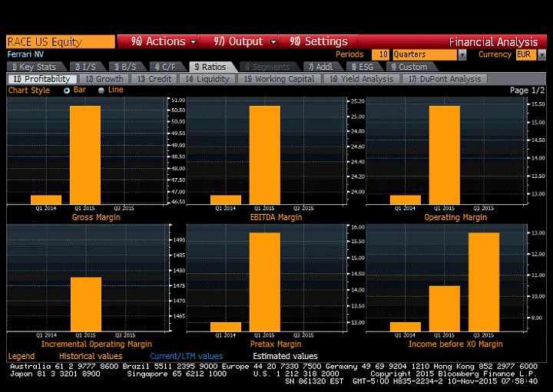The height and width of the screenshot is (392, 553).
Task: Select the Credit sub-tab
Action: 154,79
